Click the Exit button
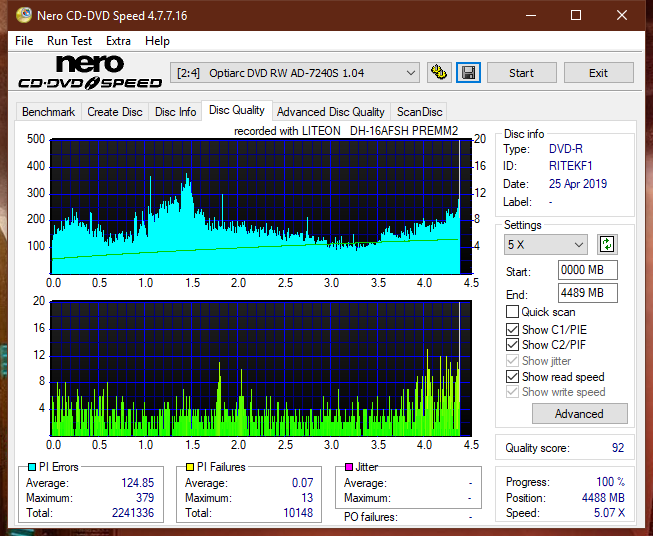Viewport: 653px width, 536px height. 598,73
